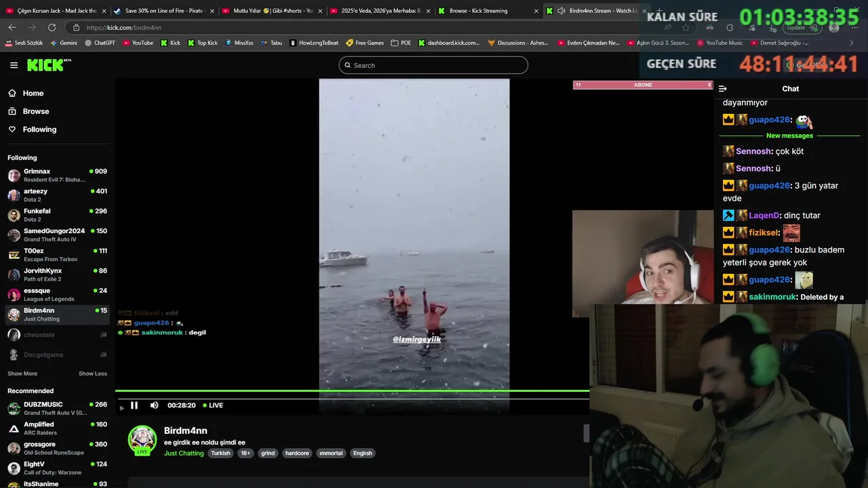The width and height of the screenshot is (868, 488).
Task: Open the POE bookmarks folder
Action: coord(401,43)
